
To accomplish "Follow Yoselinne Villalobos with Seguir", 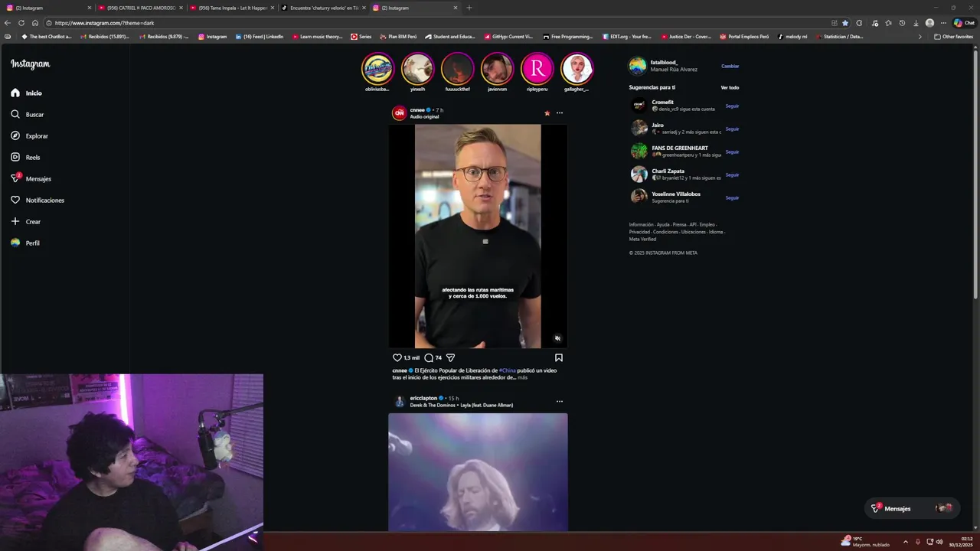I will click(732, 197).
